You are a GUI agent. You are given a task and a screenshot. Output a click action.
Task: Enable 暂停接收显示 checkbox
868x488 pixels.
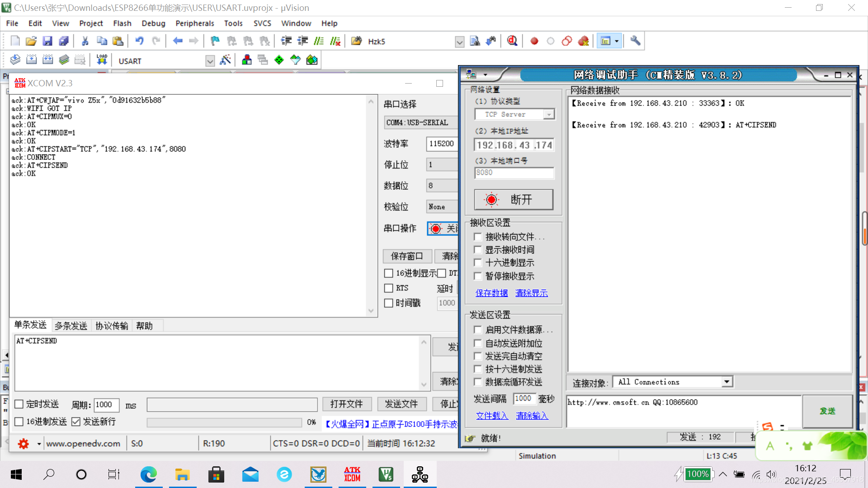coord(478,276)
